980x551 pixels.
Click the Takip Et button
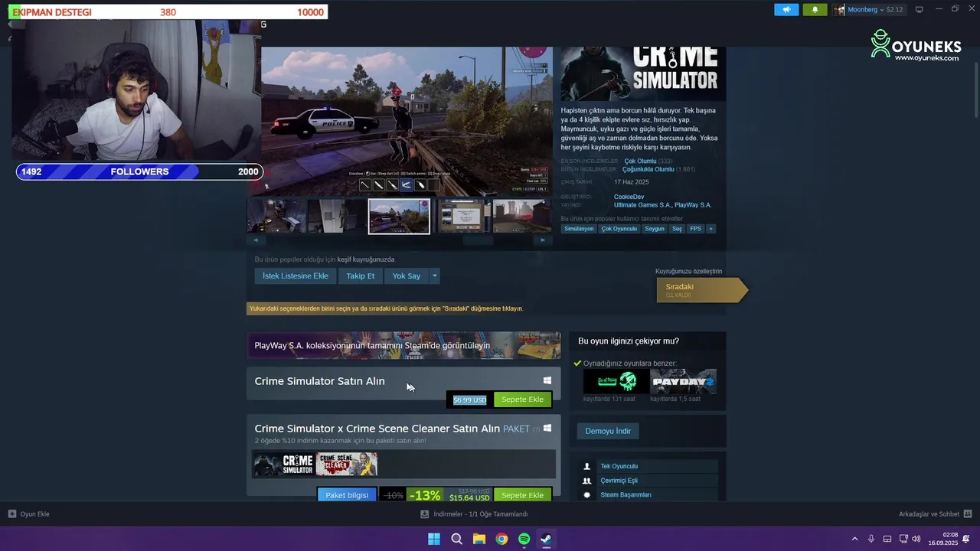361,276
